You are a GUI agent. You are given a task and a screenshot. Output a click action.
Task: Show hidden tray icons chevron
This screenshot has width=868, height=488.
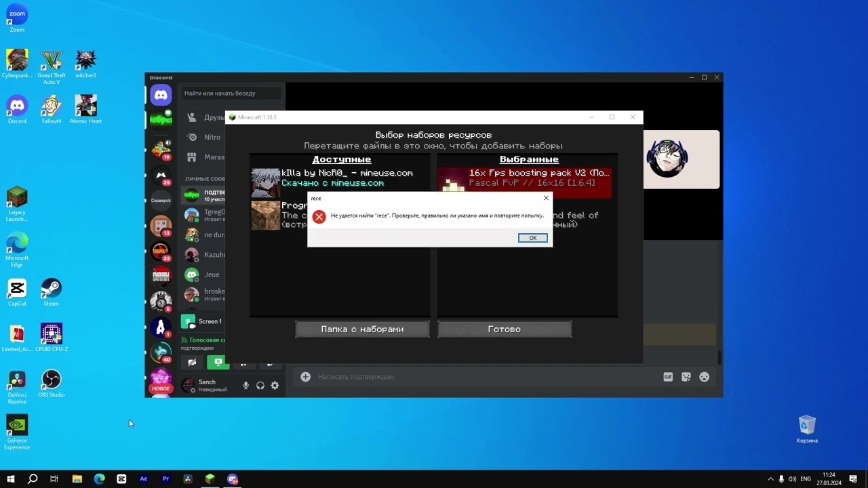pyautogui.click(x=770, y=479)
